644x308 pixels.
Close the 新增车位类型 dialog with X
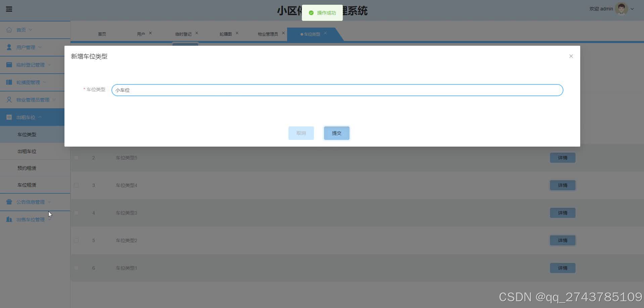pos(571,56)
